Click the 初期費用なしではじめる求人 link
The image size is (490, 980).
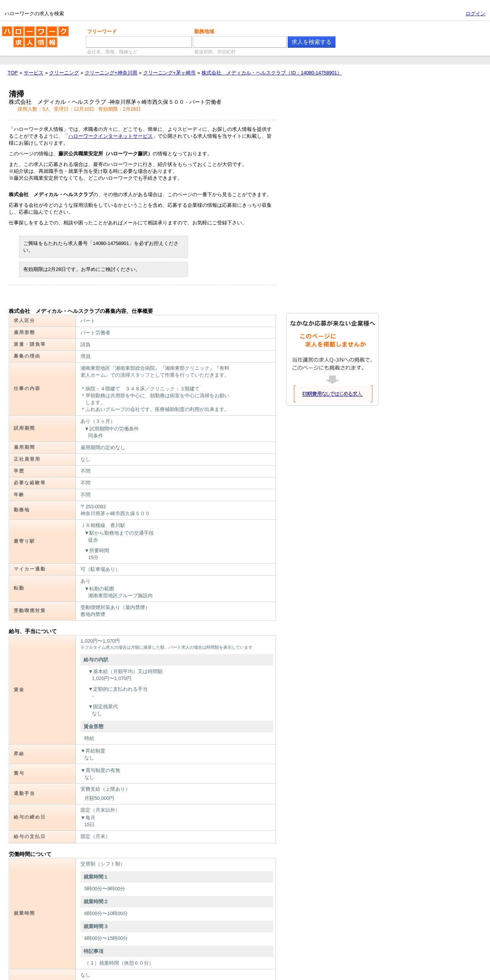point(332,394)
